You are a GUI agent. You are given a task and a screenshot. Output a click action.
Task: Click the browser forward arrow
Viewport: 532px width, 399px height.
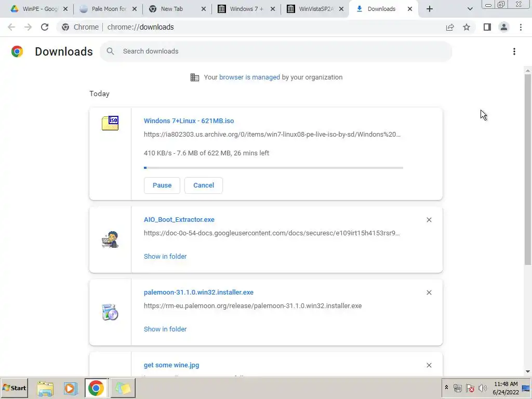click(x=28, y=27)
